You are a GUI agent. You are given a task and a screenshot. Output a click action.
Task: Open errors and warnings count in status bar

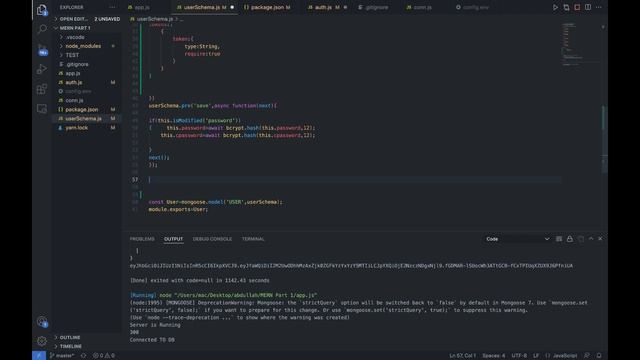[104, 356]
